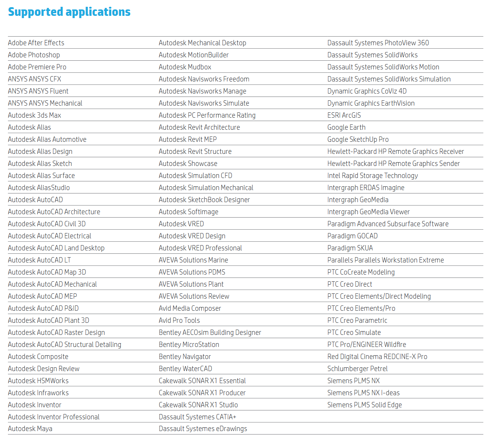492x448 pixels.
Task: Click Autodesk 3ds Max entry
Action: pos(34,115)
